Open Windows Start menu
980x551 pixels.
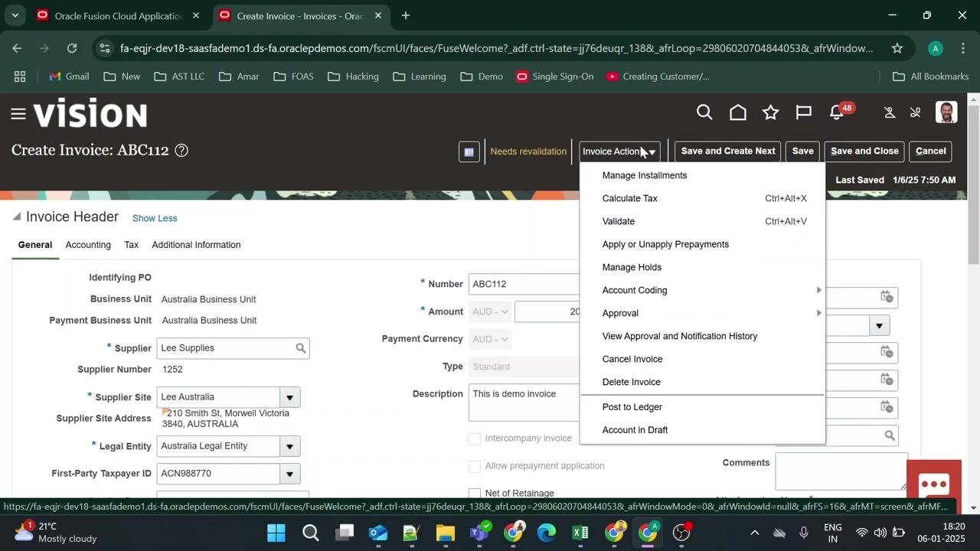tap(276, 533)
